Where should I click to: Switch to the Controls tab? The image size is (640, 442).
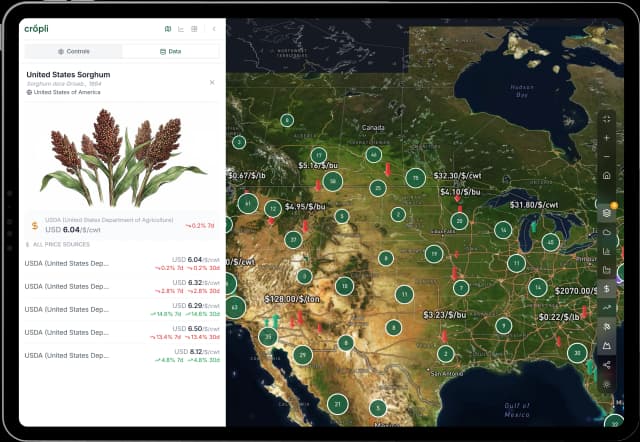point(73,51)
